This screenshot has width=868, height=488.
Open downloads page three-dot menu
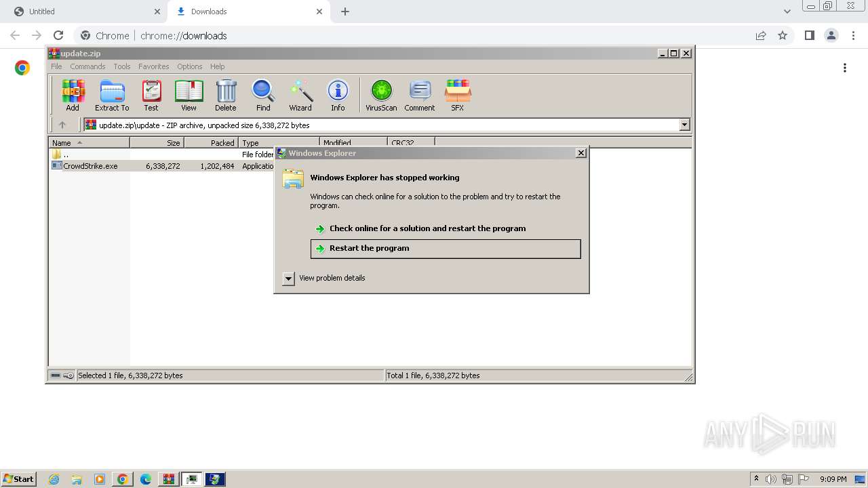(x=845, y=68)
